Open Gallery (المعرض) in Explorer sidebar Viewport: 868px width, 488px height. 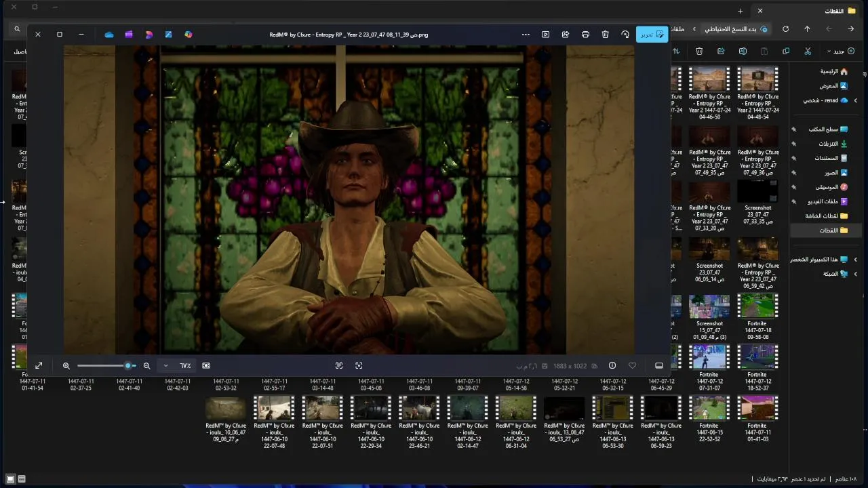tap(833, 86)
